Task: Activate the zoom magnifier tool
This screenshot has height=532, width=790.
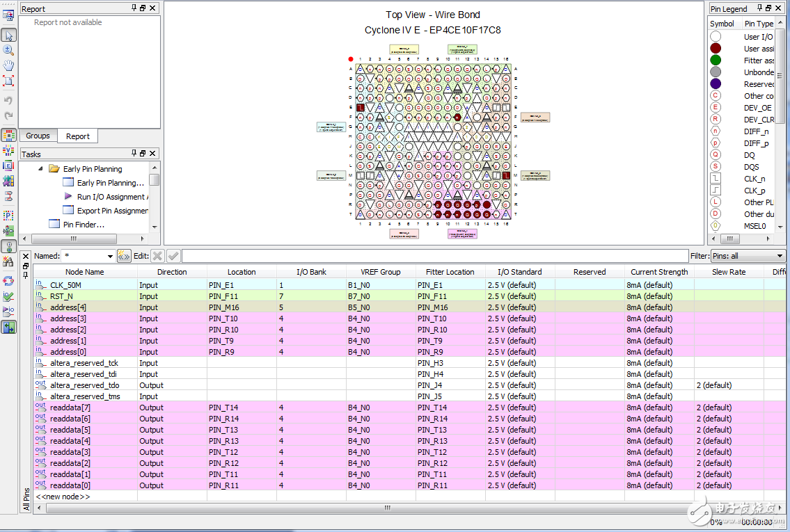Action: [8, 50]
